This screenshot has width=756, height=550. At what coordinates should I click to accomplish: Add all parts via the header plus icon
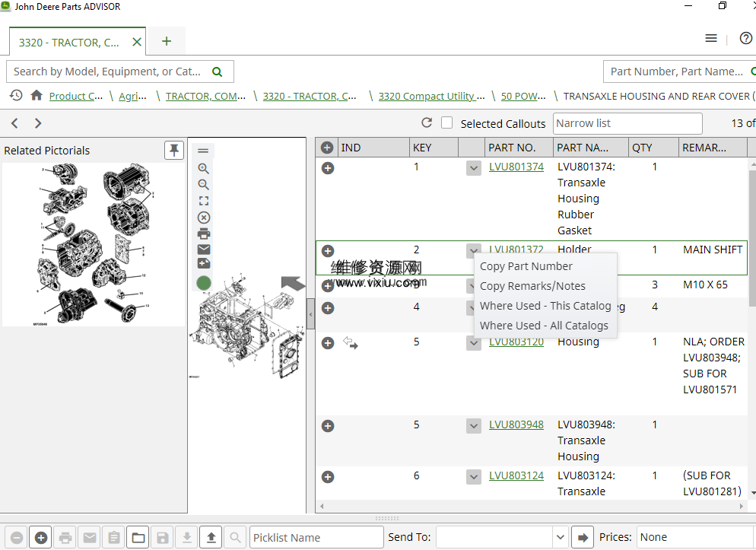(327, 148)
